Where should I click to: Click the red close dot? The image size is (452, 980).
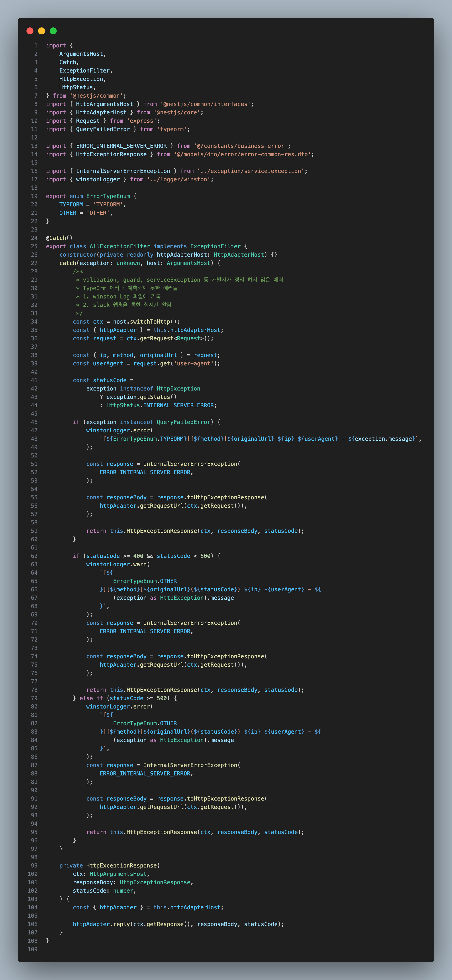30,31
